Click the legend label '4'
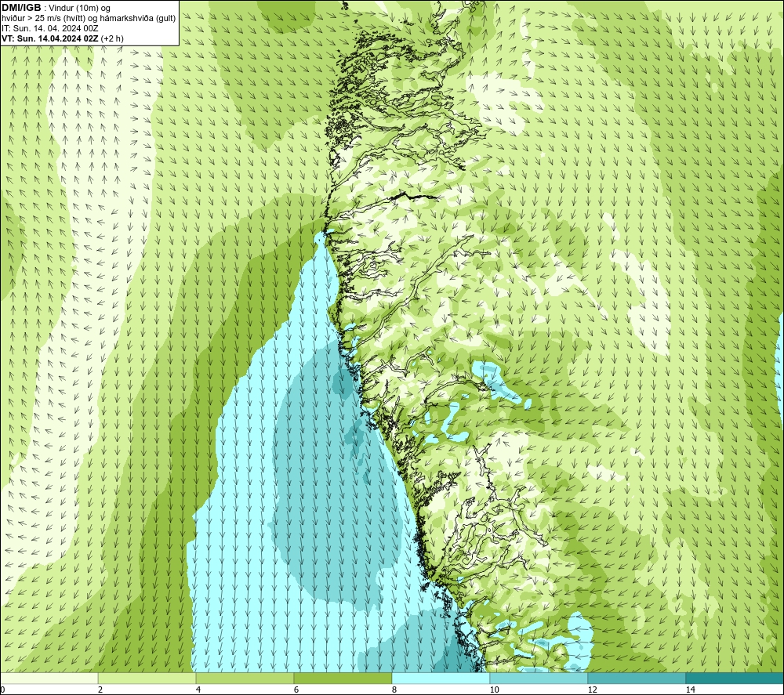 (198, 690)
